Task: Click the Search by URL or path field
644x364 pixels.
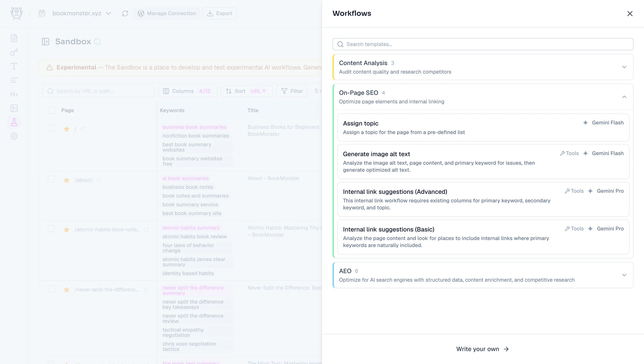Action: (99, 91)
